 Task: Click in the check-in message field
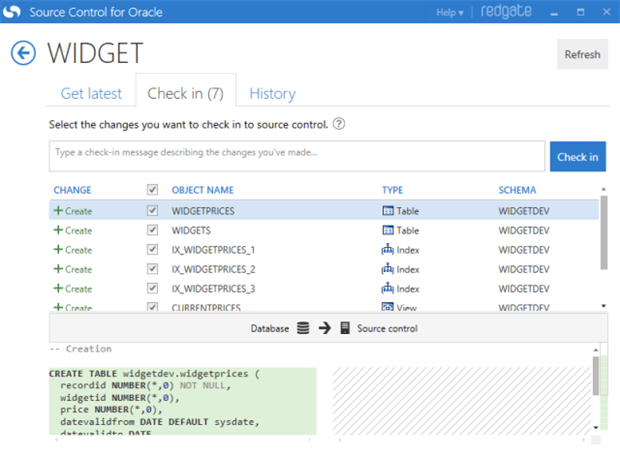[x=297, y=156]
